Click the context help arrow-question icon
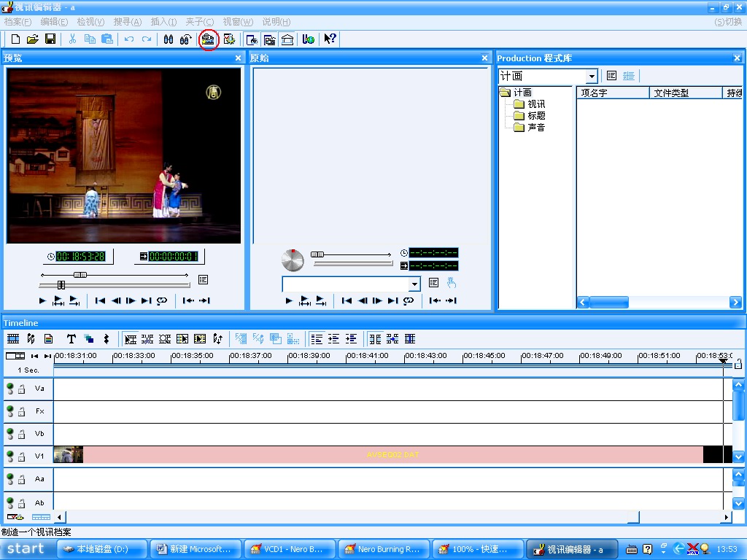Image resolution: width=747 pixels, height=560 pixels. [330, 39]
